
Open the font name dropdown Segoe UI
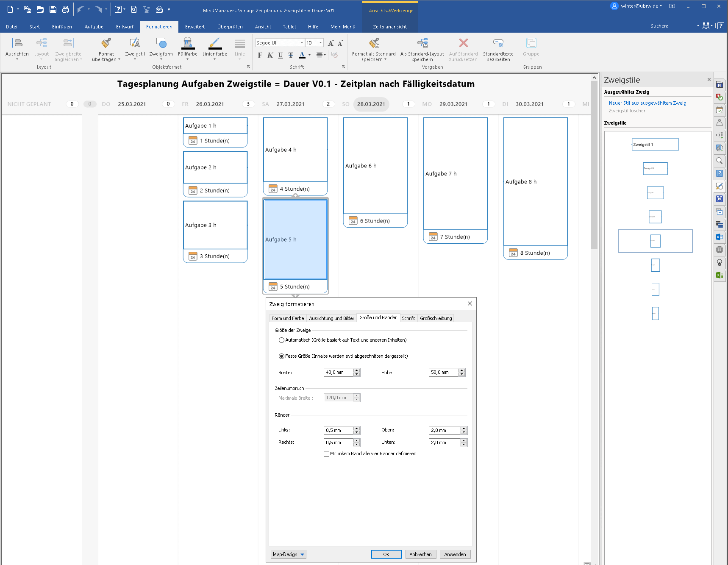pyautogui.click(x=302, y=43)
